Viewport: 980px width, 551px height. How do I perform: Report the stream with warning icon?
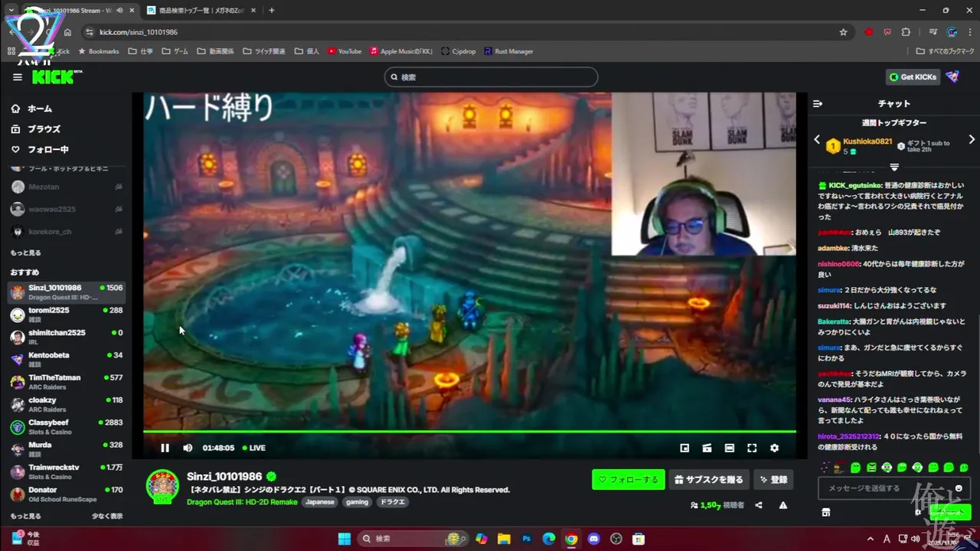[782, 505]
